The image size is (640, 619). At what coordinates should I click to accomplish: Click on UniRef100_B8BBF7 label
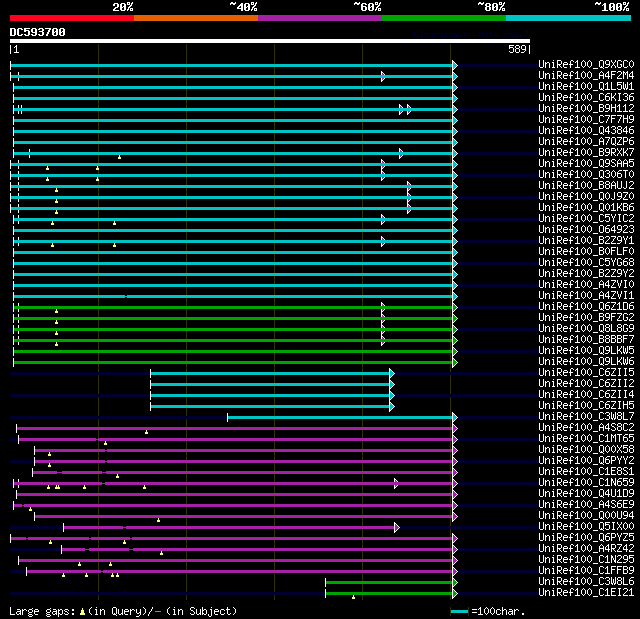586,340
